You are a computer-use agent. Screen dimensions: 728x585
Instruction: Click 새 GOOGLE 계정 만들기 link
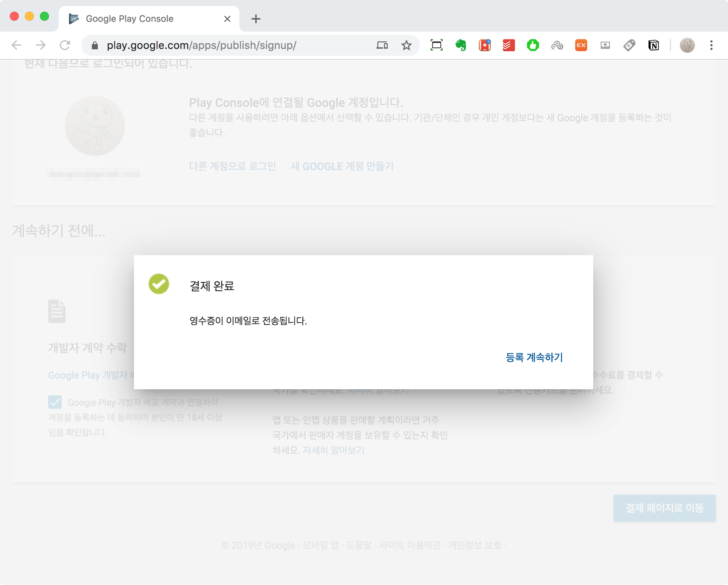(x=342, y=166)
